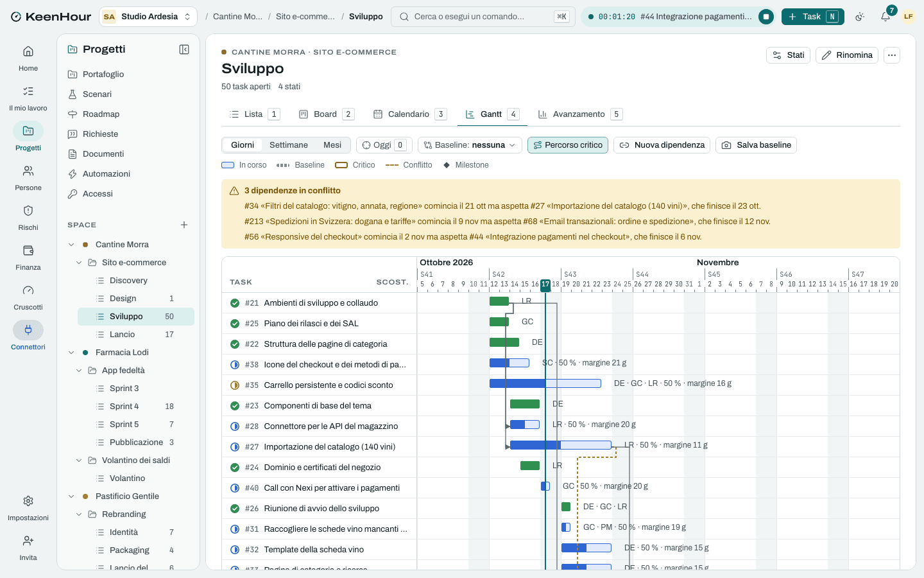
Task: Open Finanza wallet icon
Action: click(28, 257)
